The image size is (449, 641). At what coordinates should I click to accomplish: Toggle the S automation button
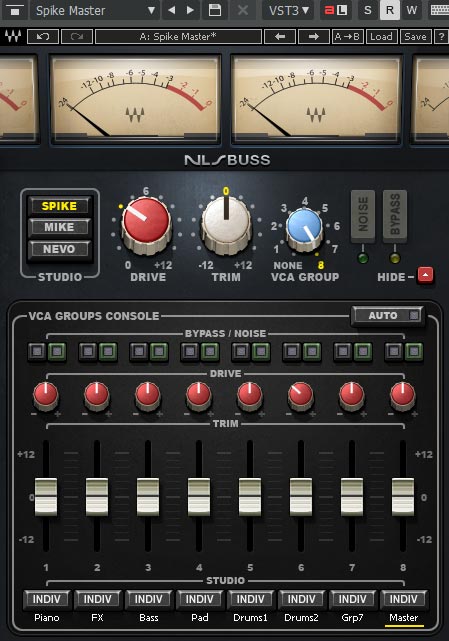click(x=368, y=10)
